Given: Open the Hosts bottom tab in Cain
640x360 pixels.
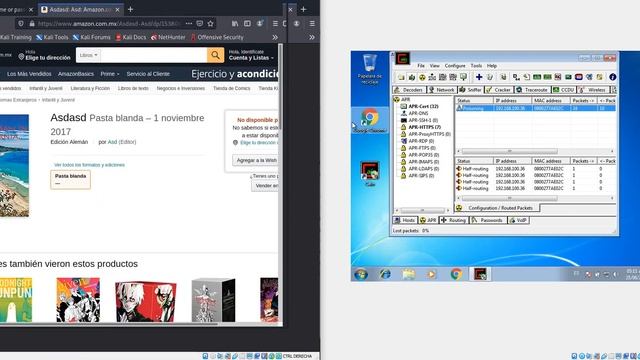Looking at the screenshot, I should [405, 220].
